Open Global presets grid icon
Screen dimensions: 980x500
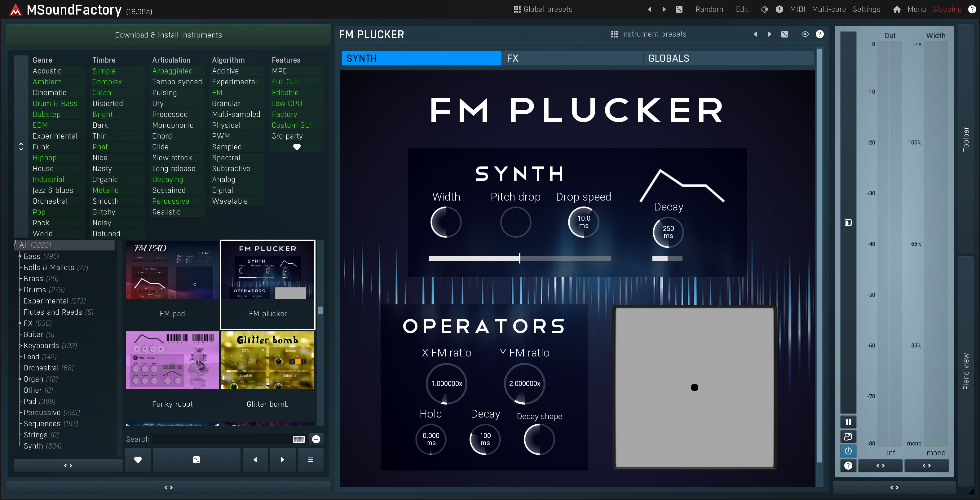(517, 10)
